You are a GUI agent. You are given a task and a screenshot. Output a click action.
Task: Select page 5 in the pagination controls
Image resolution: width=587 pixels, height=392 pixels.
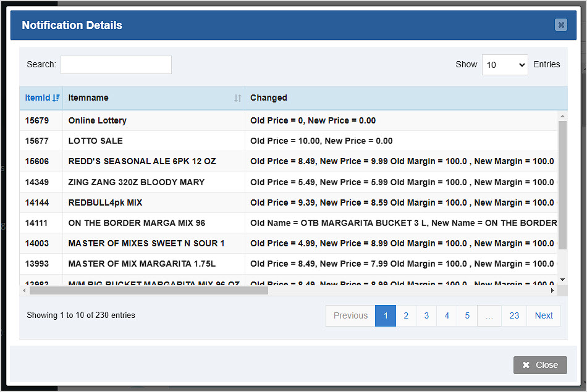tap(467, 315)
